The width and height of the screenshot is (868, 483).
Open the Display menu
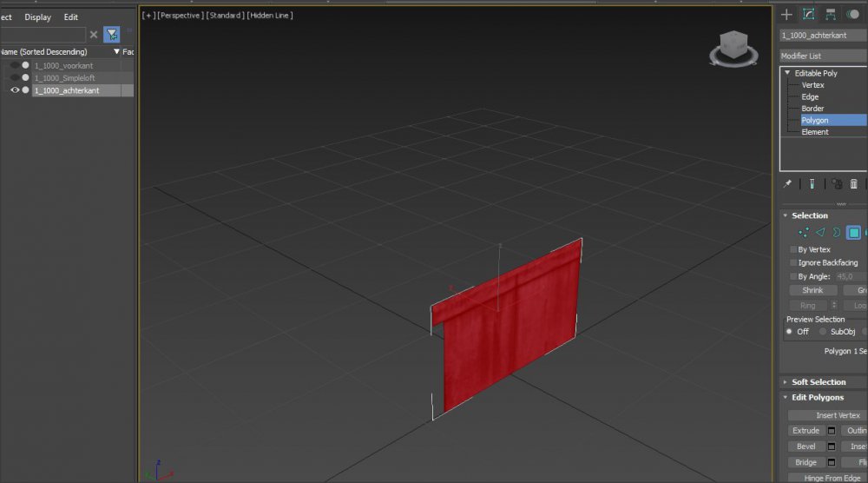pyautogui.click(x=37, y=17)
